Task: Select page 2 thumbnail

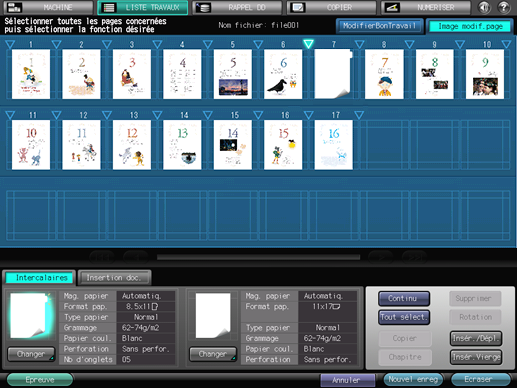Action: coord(81,74)
